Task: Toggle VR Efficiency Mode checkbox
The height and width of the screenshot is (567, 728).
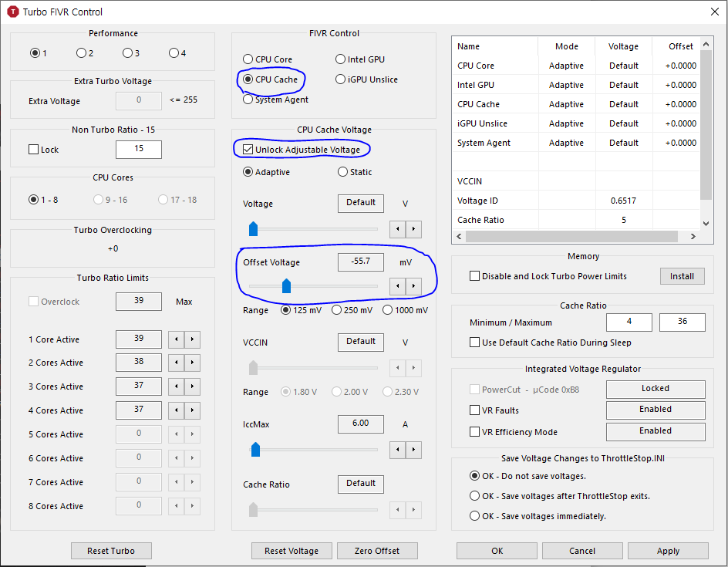Action: point(474,432)
